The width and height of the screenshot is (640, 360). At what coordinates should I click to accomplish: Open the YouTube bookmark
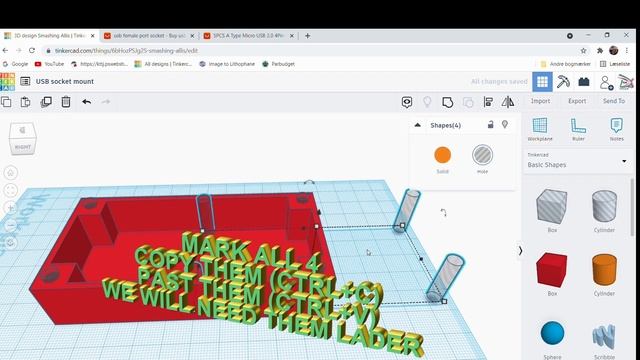(x=49, y=64)
